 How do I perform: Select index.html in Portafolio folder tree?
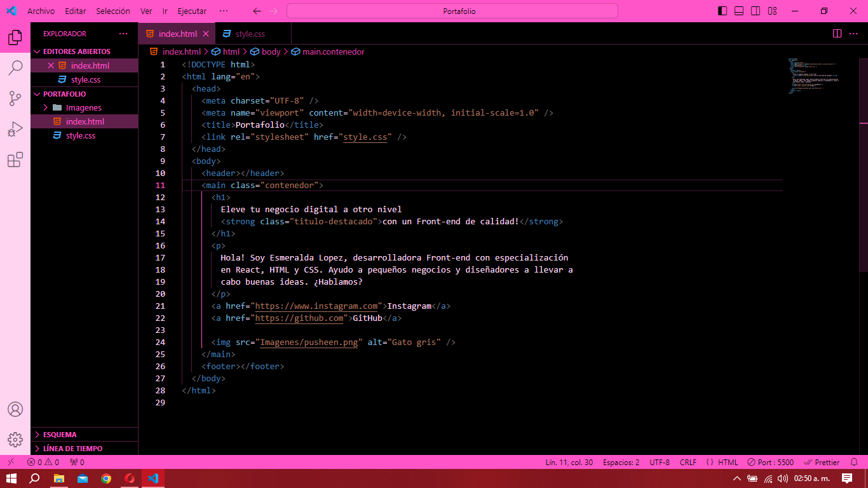[85, 121]
